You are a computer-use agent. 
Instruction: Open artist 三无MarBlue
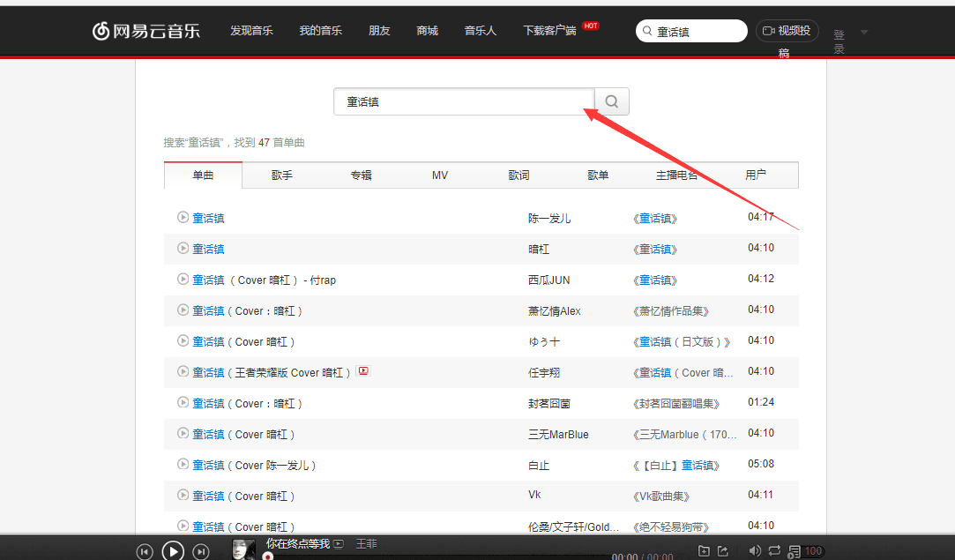[558, 435]
